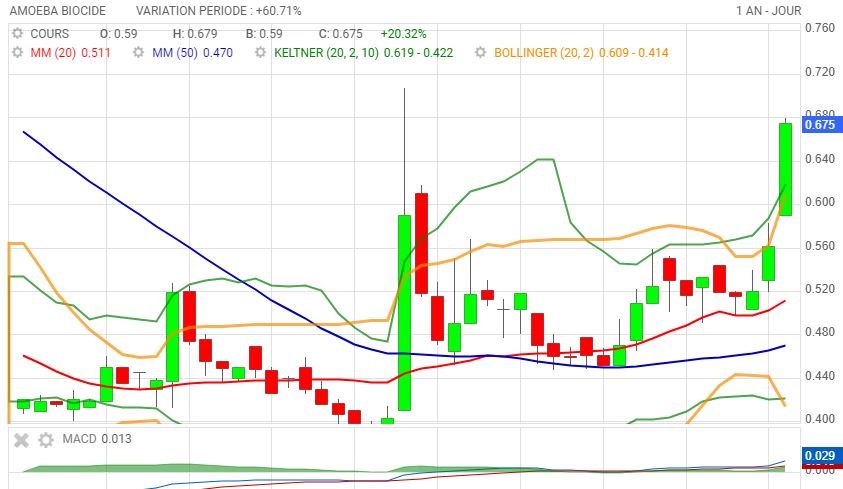The height and width of the screenshot is (489, 843).
Task: Click the MACD 0.013 label
Action: (x=97, y=439)
